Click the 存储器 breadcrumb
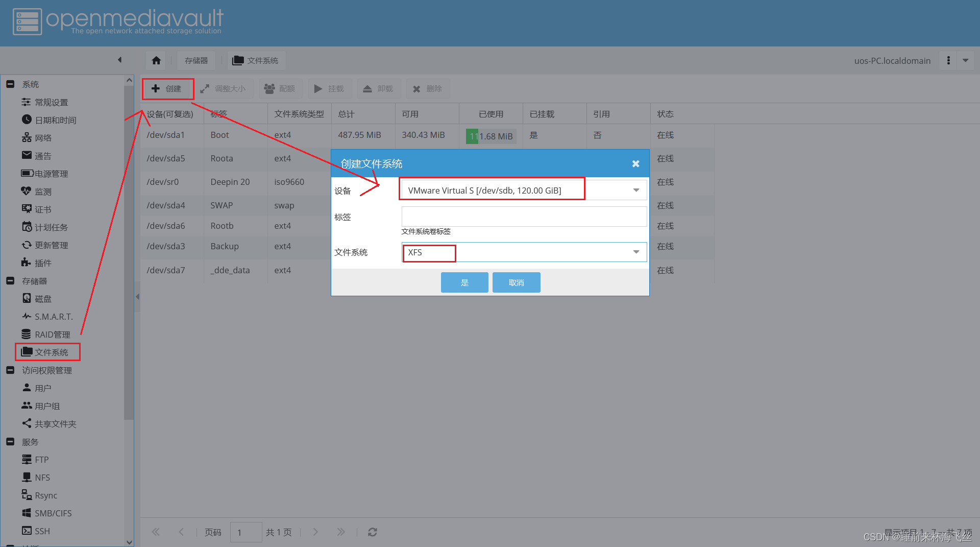Image resolution: width=980 pixels, height=547 pixels. tap(196, 60)
